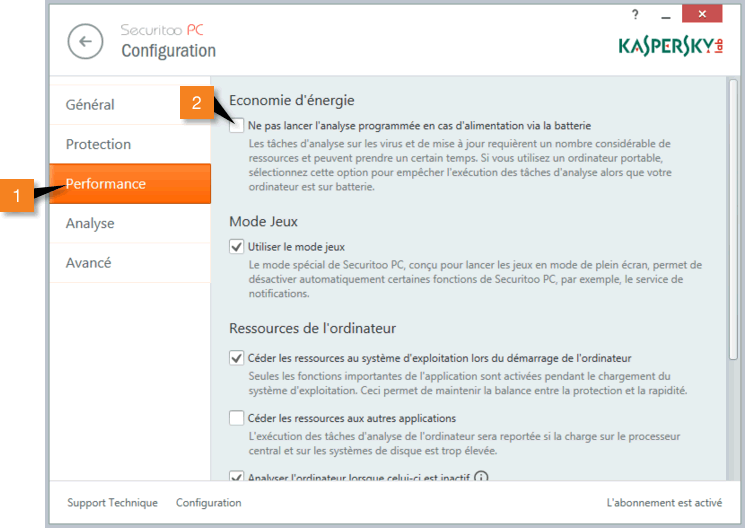Go to the Avancé tab
Image resolution: width=745 pixels, height=528 pixels.
pyautogui.click(x=88, y=263)
